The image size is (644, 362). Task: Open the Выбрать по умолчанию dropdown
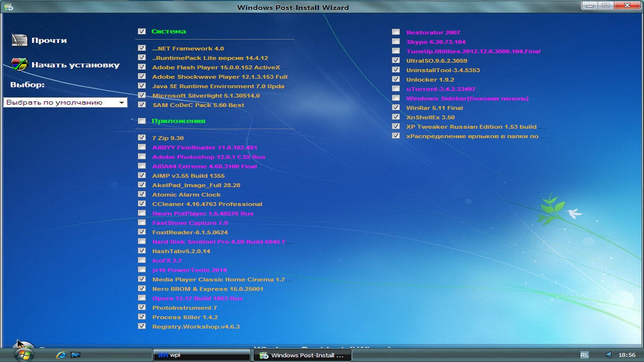65,103
